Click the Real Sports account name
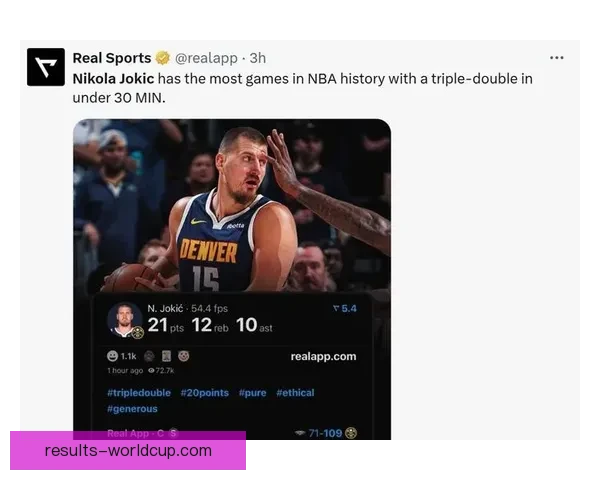The width and height of the screenshot is (600, 480). [112, 58]
